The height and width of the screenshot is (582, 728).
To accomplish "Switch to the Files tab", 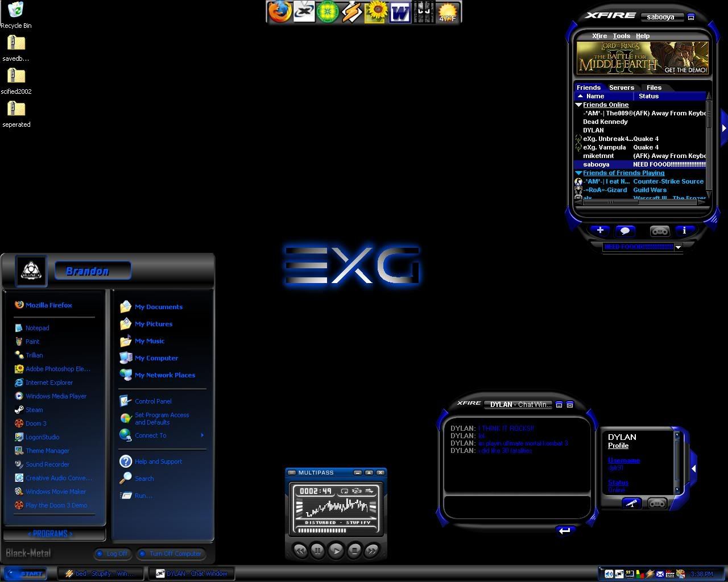I will pos(654,88).
